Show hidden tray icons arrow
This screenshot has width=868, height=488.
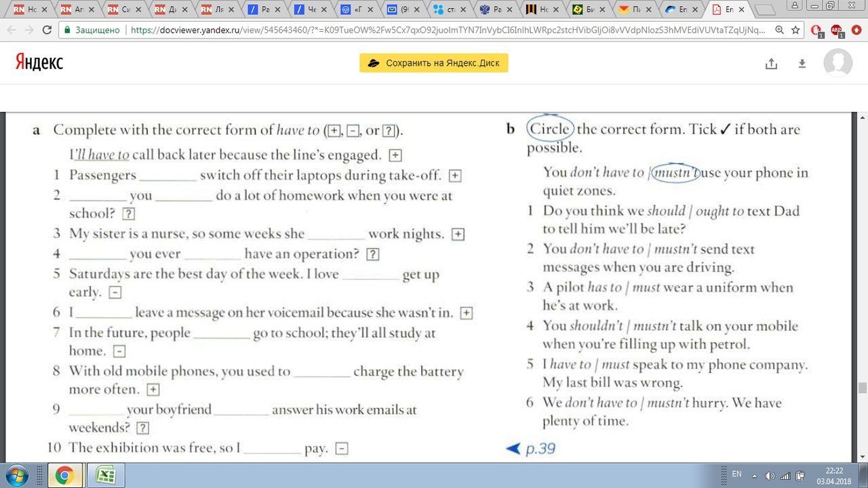tap(755, 475)
